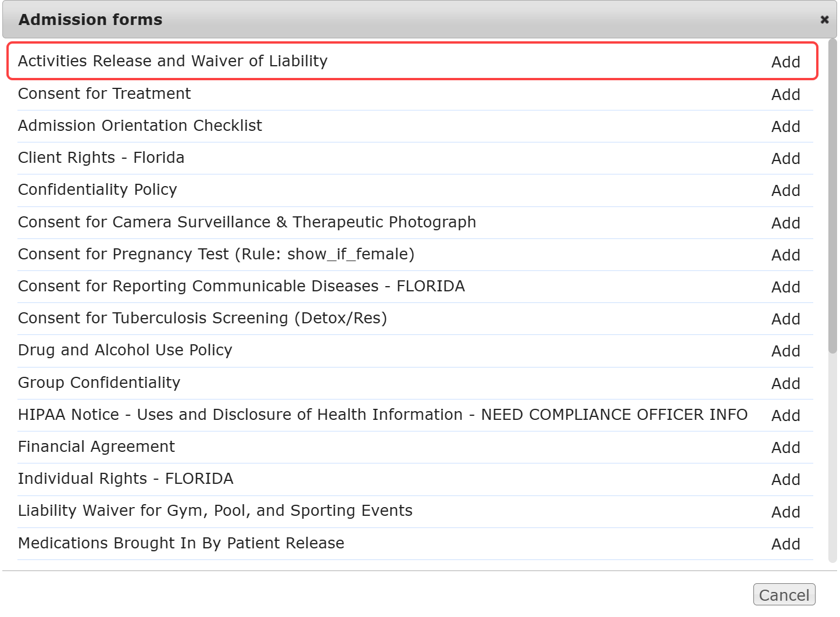The height and width of the screenshot is (617, 840).
Task: Add Individual Rights - FLORIDA form
Action: click(x=785, y=480)
